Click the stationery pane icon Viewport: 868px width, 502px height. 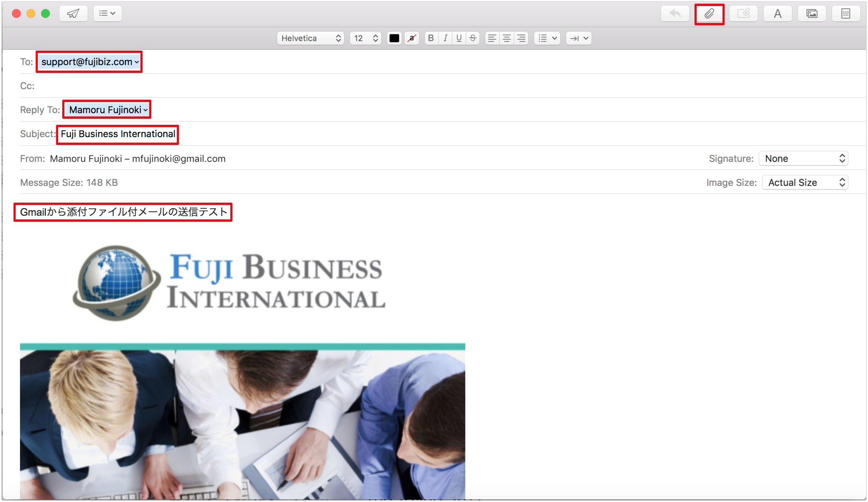tap(846, 14)
